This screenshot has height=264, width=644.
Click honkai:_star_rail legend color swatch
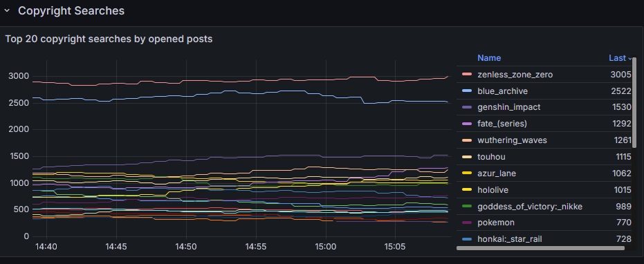466,239
